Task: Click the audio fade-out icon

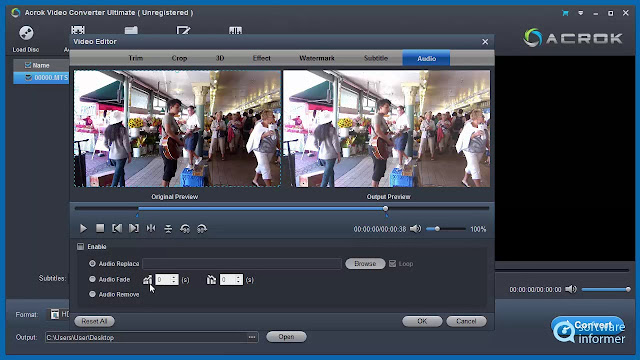Action: pyautogui.click(x=211, y=280)
